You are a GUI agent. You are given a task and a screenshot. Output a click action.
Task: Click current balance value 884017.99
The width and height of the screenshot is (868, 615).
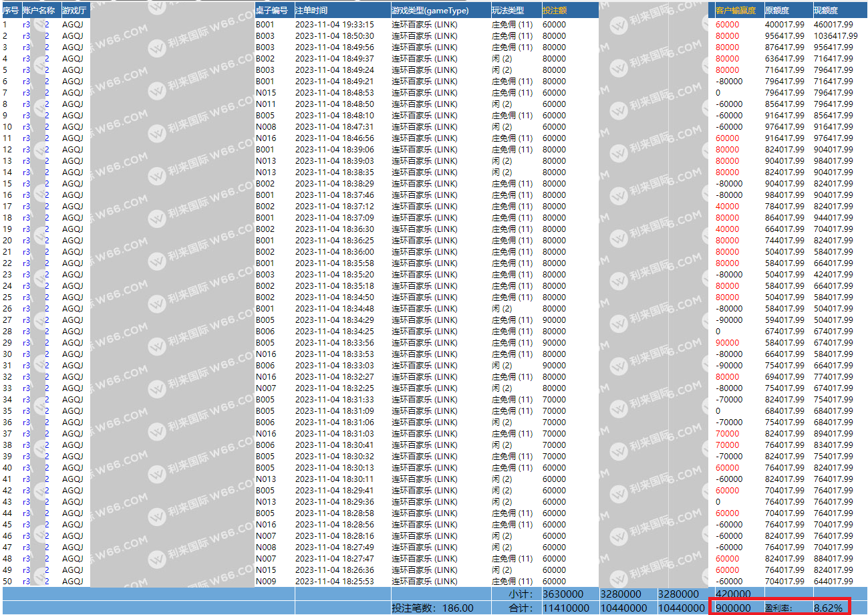tap(834, 559)
